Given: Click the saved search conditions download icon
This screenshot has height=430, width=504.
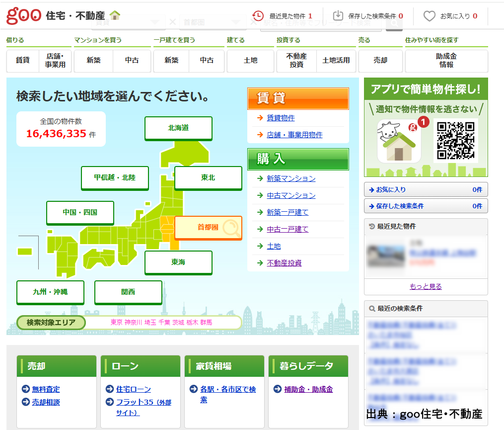Looking at the screenshot, I should (338, 16).
